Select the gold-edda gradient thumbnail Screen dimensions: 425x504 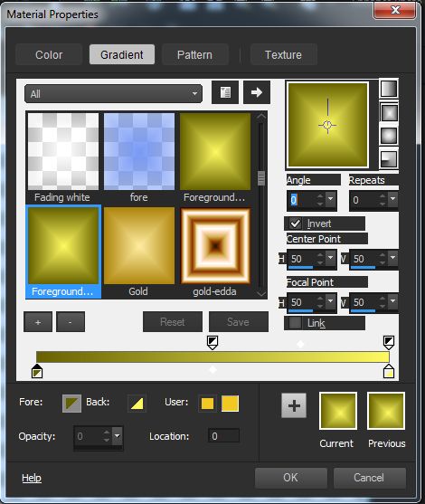215,246
